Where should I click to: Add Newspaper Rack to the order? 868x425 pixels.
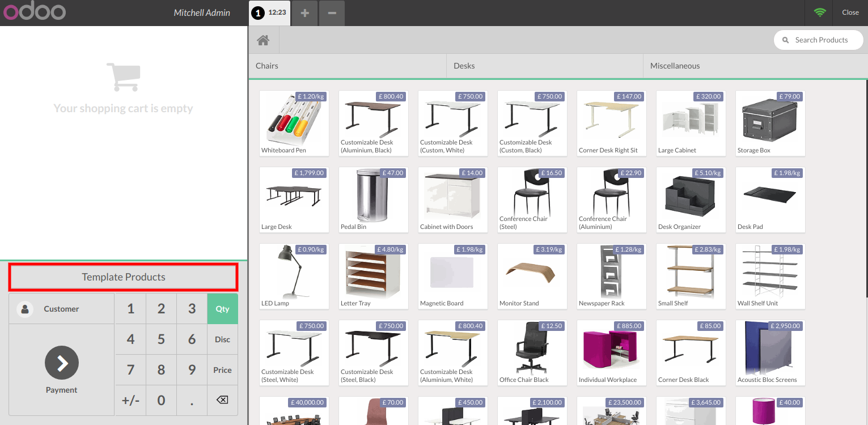(612, 276)
